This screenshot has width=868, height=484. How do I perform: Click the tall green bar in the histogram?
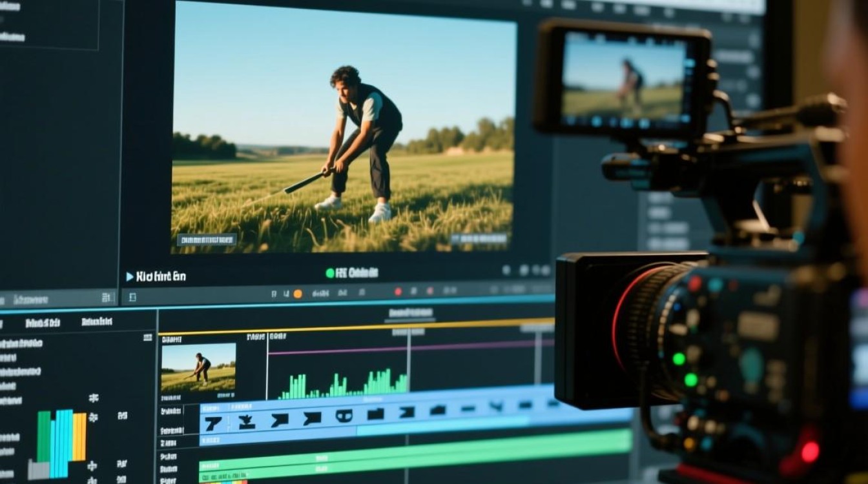pyautogui.click(x=43, y=436)
